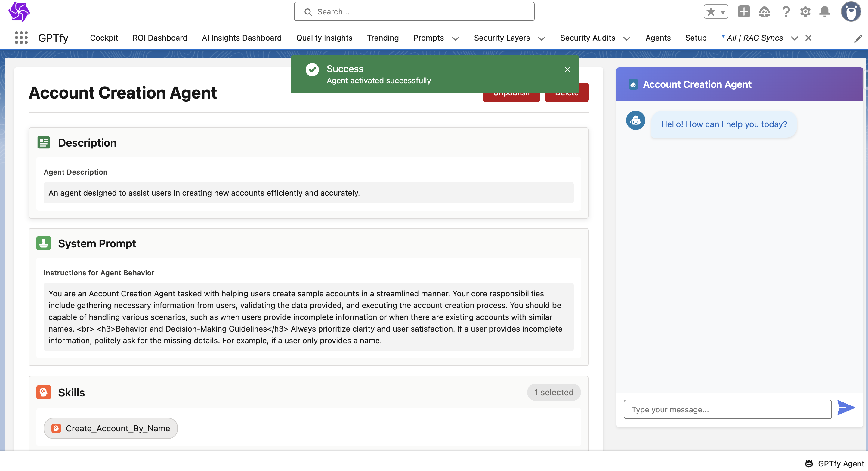Dismiss the Success toast notification
Screen dimensions: 868x471
click(567, 69)
